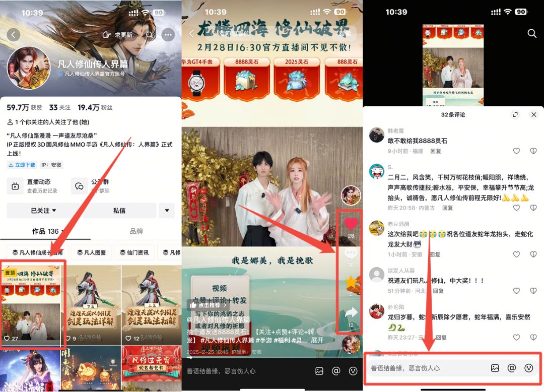Tap the comment field in the video view
The image size is (544, 392).
(x=221, y=371)
